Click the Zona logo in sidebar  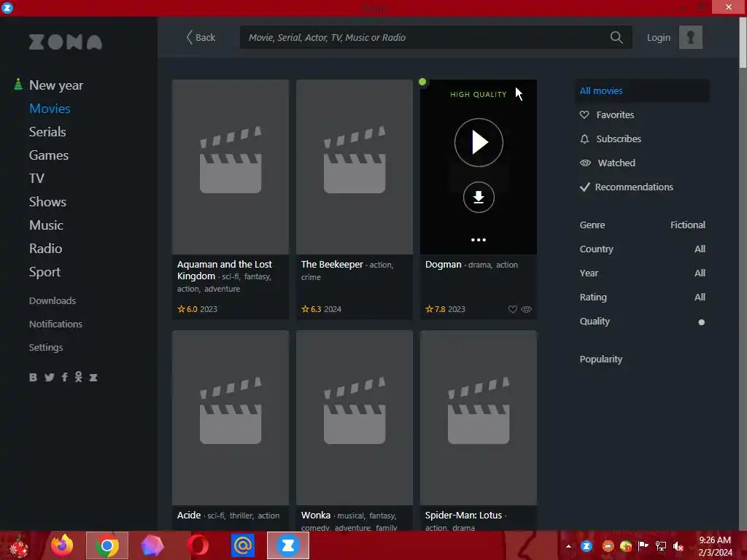65,42
